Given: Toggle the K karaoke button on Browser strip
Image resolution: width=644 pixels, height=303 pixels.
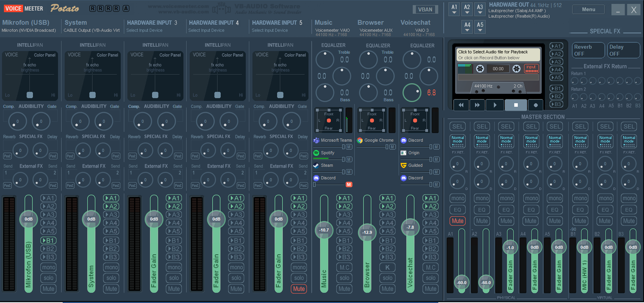Looking at the screenshot, I should 388,267.
